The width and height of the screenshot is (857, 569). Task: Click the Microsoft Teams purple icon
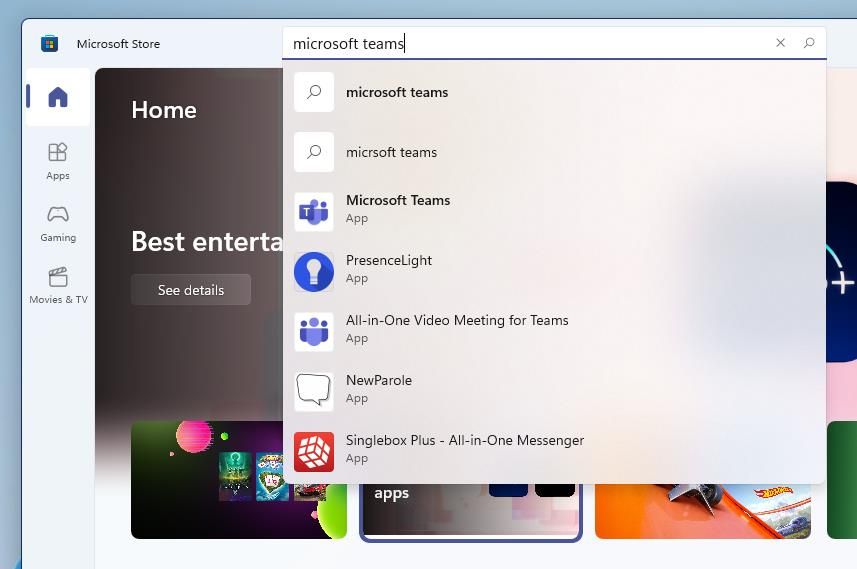coord(314,212)
